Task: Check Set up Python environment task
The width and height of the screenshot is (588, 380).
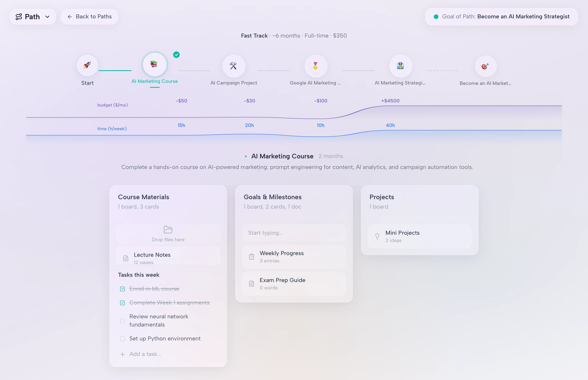Action: (x=122, y=339)
